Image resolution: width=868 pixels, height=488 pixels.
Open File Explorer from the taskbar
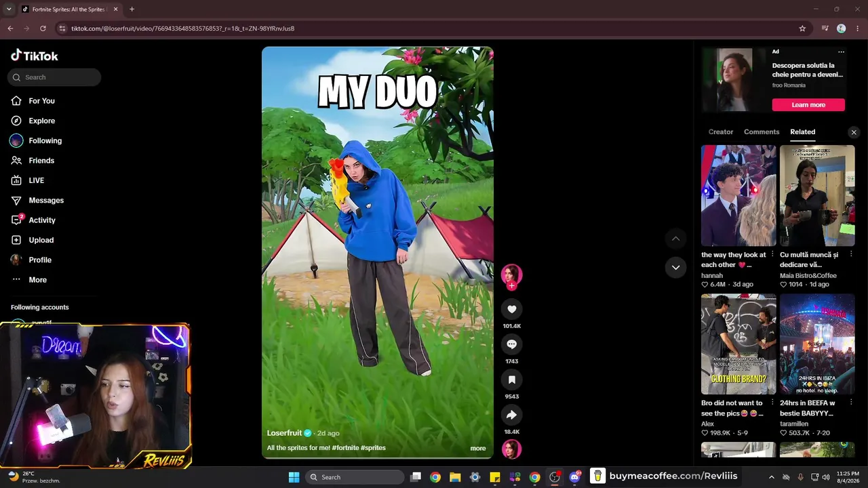455,477
